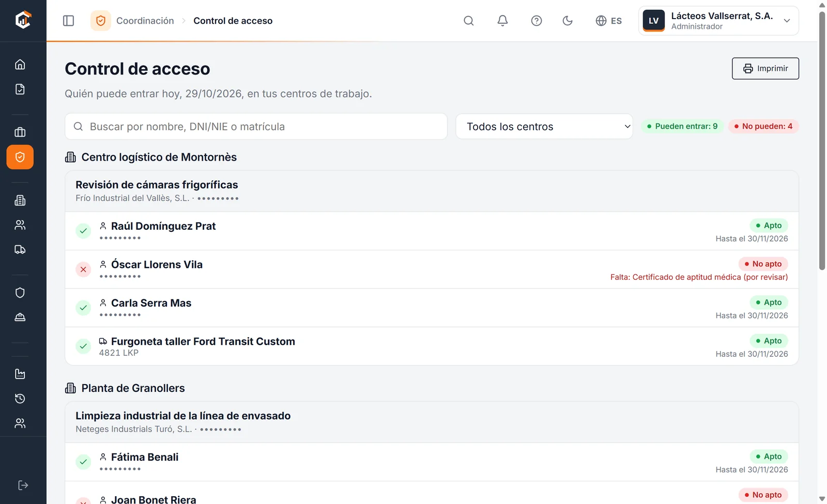Click the breadcrumb shield icon beside Coordinación
Screen dimensions: 827x504
point(101,21)
